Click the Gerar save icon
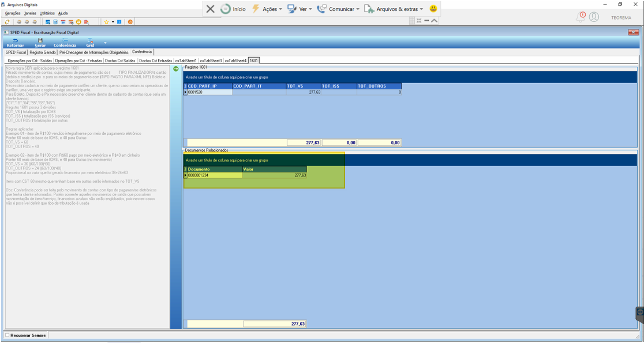Viewport: 644px width, 343px height. click(x=40, y=40)
